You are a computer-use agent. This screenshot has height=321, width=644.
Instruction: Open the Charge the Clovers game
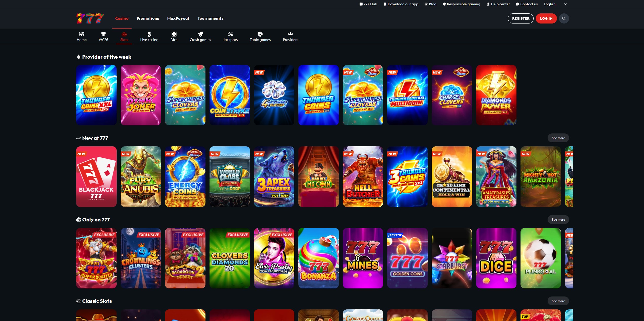click(x=452, y=95)
